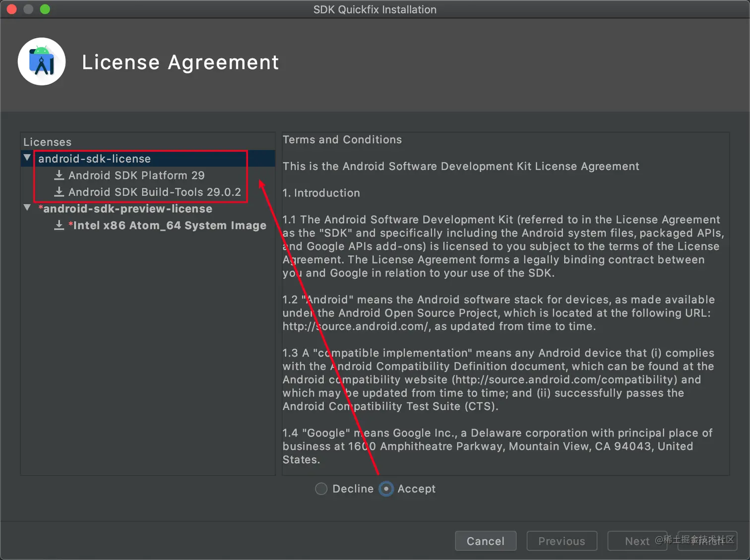
Task: Select the Accept radio button
Action: tap(386, 489)
